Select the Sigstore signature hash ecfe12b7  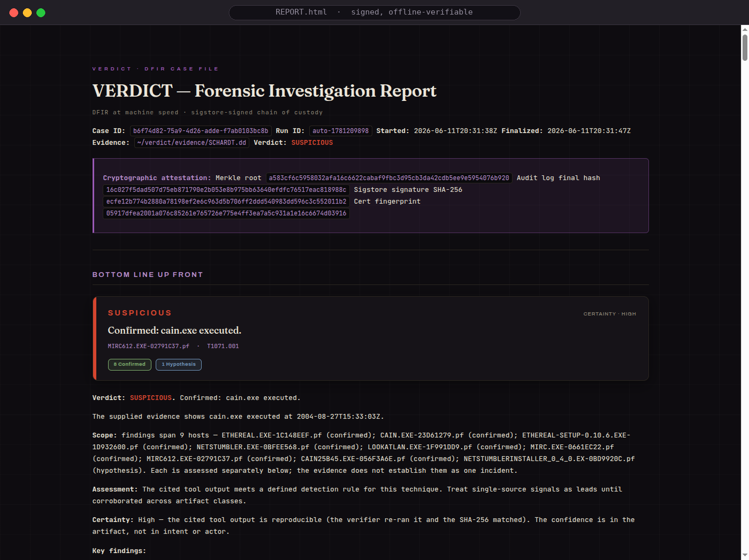tap(226, 201)
